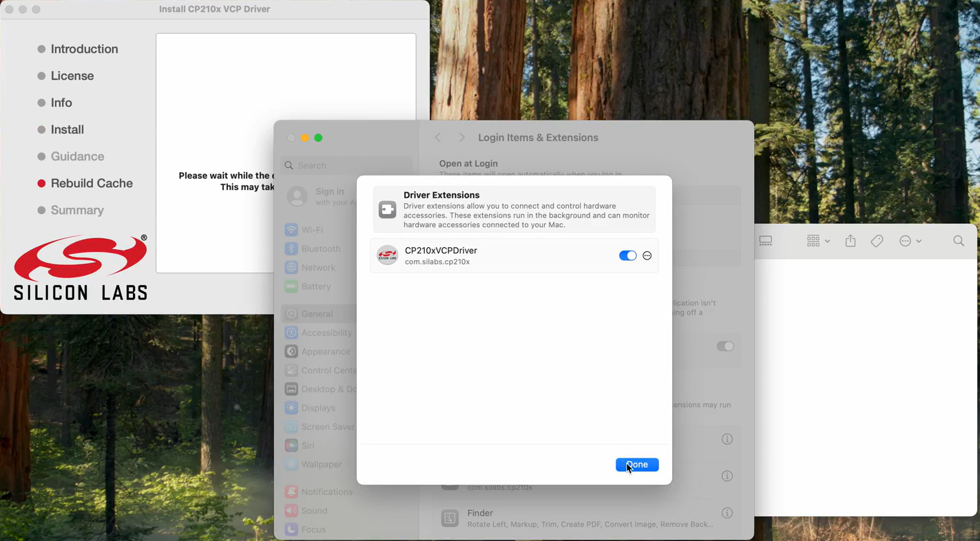This screenshot has height=541, width=980.
Task: Switch Finder to gallery view
Action: [x=766, y=241]
